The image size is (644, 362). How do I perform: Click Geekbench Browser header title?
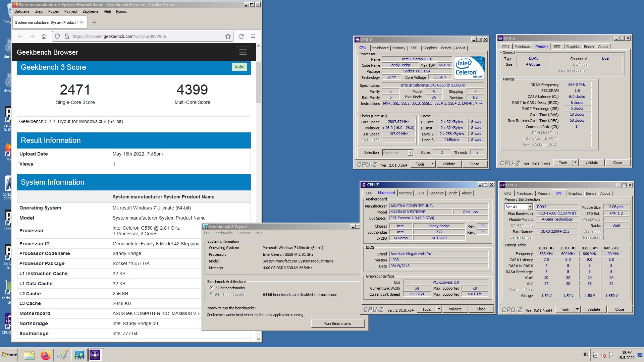[x=47, y=52]
